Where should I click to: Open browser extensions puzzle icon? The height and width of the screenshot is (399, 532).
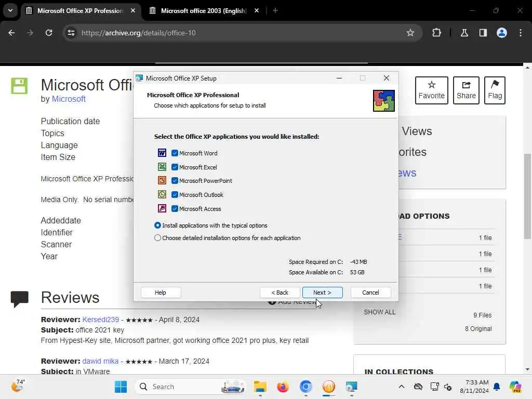click(x=436, y=33)
